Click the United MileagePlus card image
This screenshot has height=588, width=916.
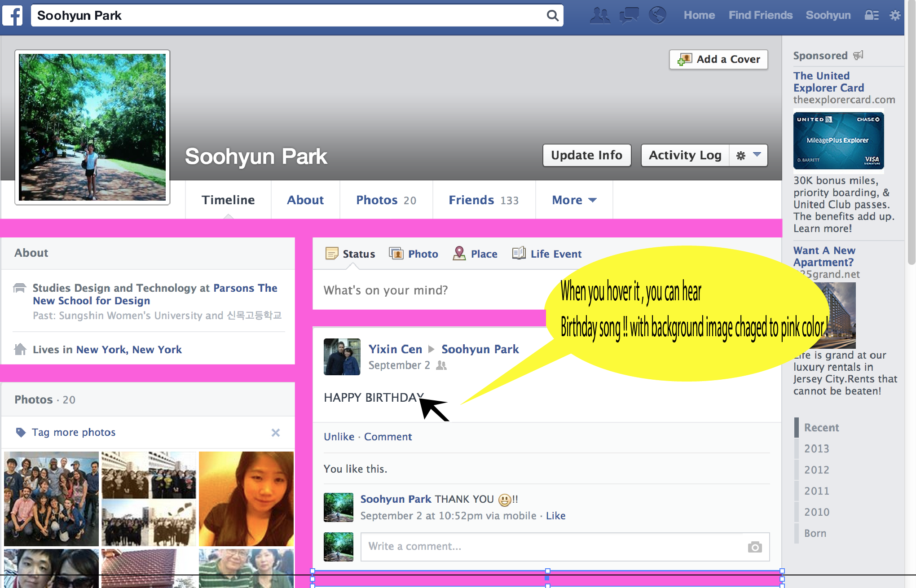point(838,141)
